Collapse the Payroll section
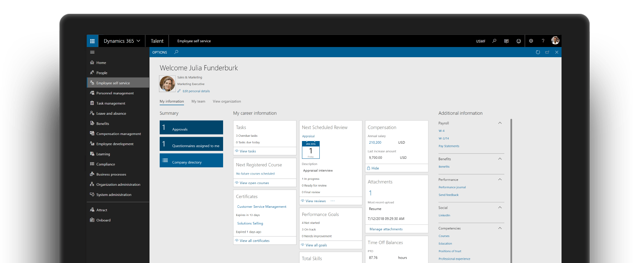 tap(500, 123)
